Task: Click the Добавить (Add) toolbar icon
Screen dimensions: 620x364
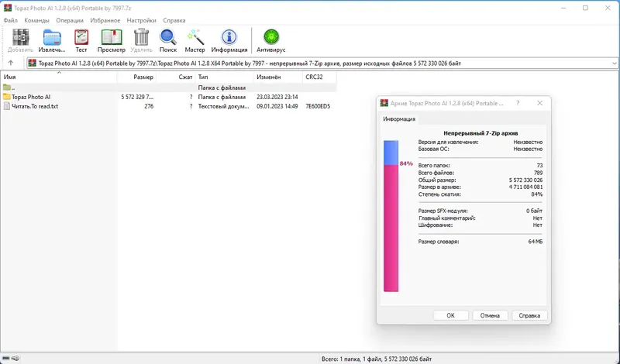Action: [21, 37]
